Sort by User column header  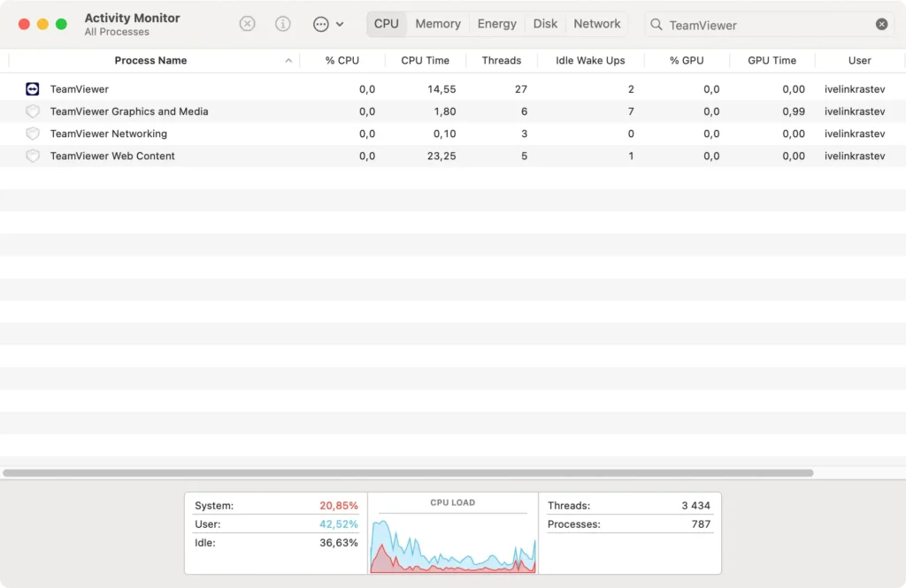pyautogui.click(x=859, y=61)
